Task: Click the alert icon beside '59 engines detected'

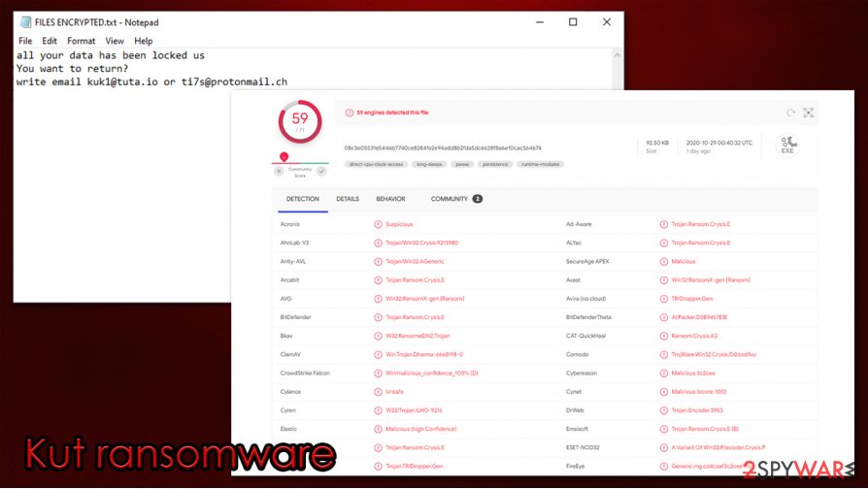Action: pyautogui.click(x=350, y=113)
